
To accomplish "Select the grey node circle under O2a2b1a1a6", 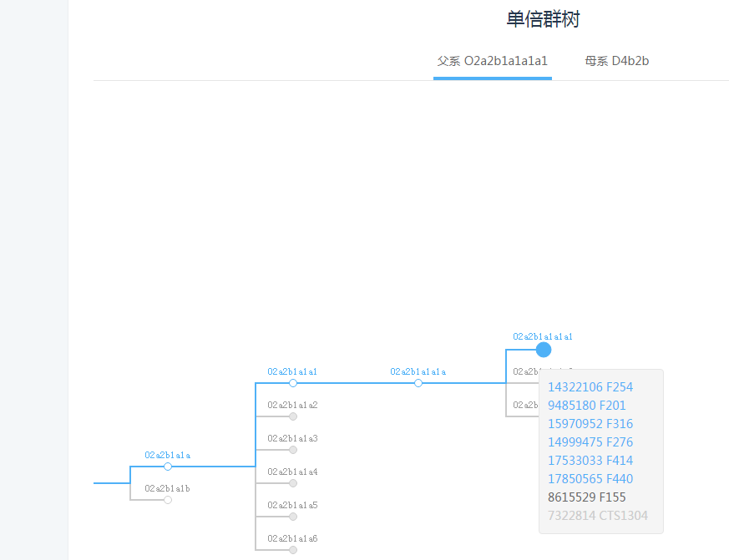I will [x=293, y=550].
